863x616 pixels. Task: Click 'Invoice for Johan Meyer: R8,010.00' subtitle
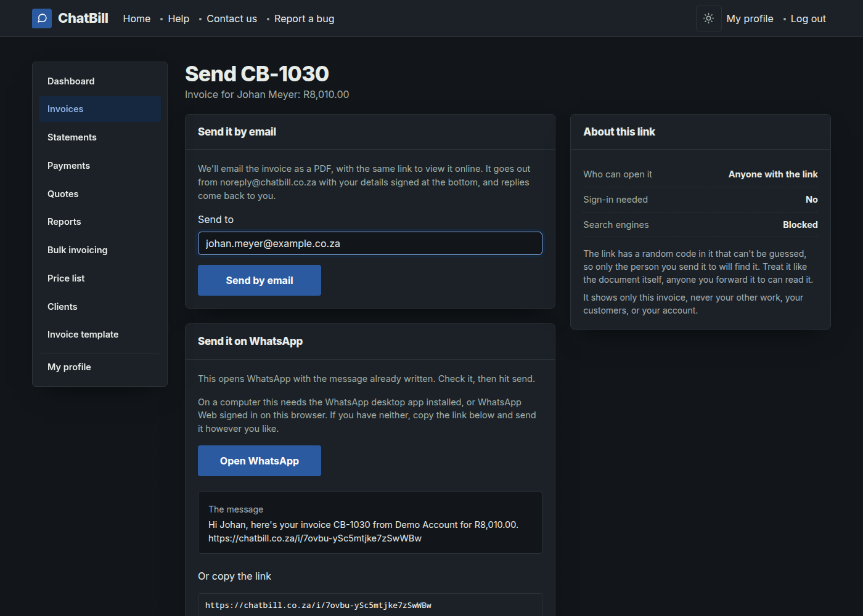click(267, 94)
